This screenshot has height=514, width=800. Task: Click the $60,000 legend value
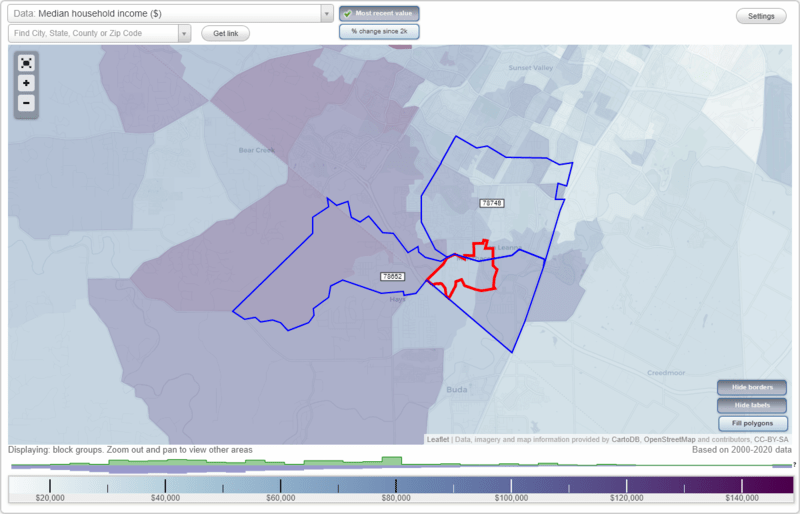pos(281,498)
